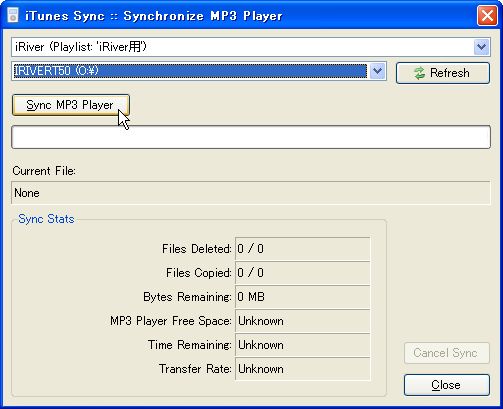Select the IRIVERT50 (O:¥) drive field

pos(199,71)
